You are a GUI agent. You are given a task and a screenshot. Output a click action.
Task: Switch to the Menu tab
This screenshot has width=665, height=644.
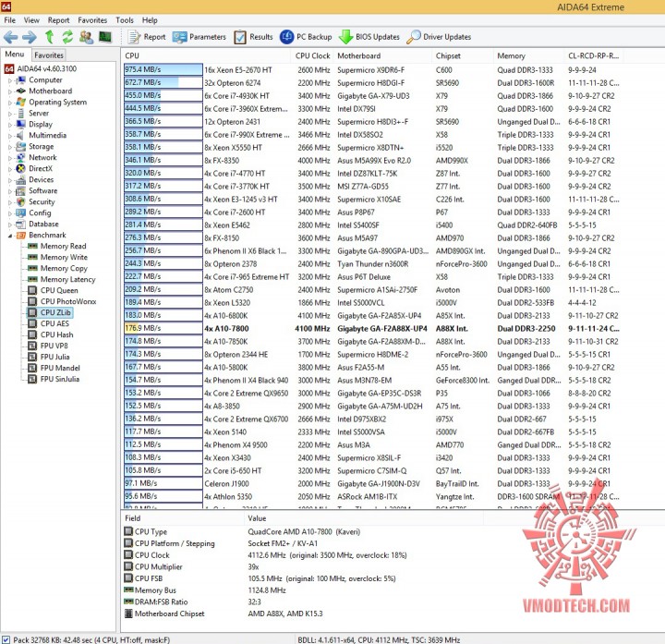pos(15,55)
